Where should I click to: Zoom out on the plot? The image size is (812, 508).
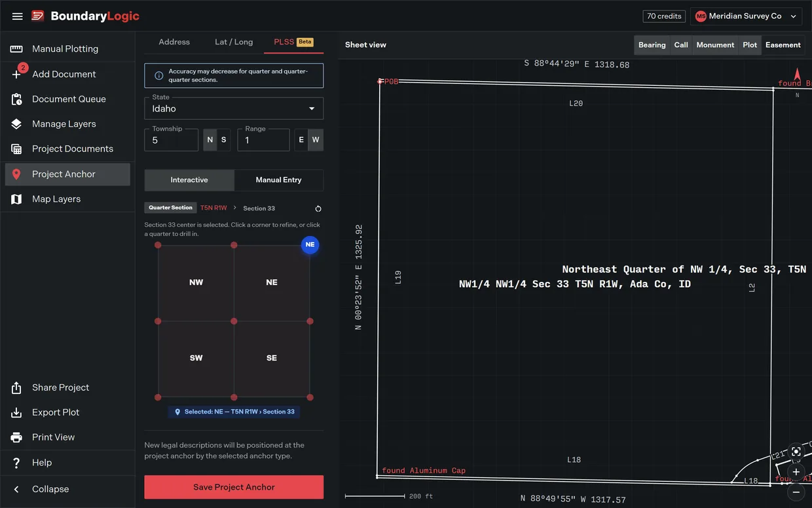[796, 492]
